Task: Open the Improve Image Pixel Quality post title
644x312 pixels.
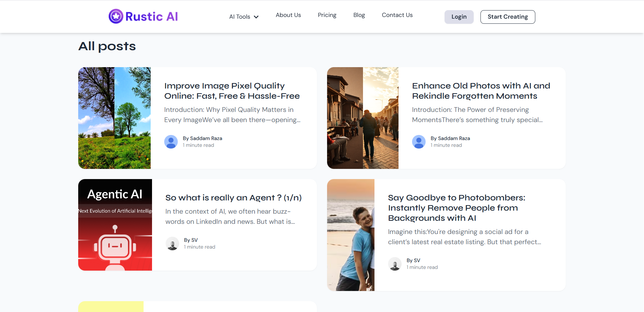Action: coord(232,91)
